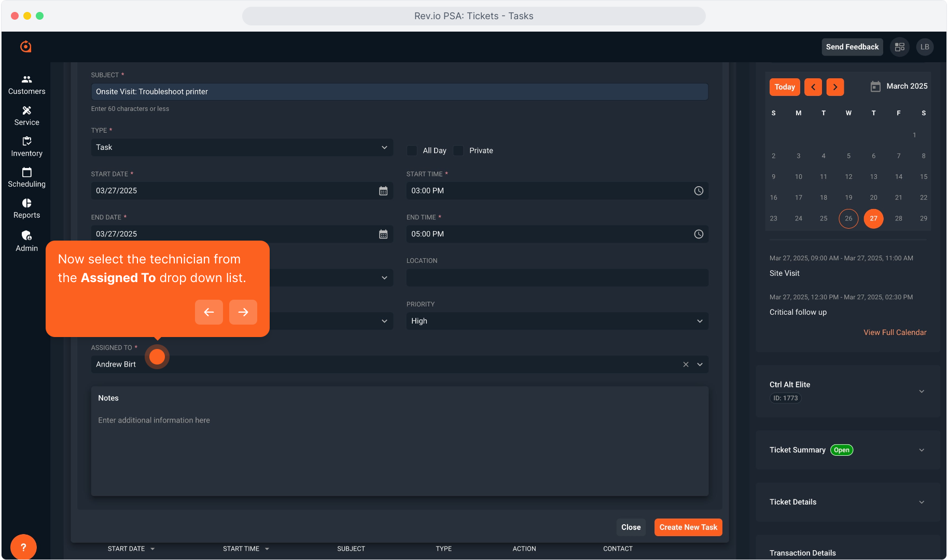The width and height of the screenshot is (948, 560).
Task: Click the Create New Task button
Action: (x=688, y=527)
